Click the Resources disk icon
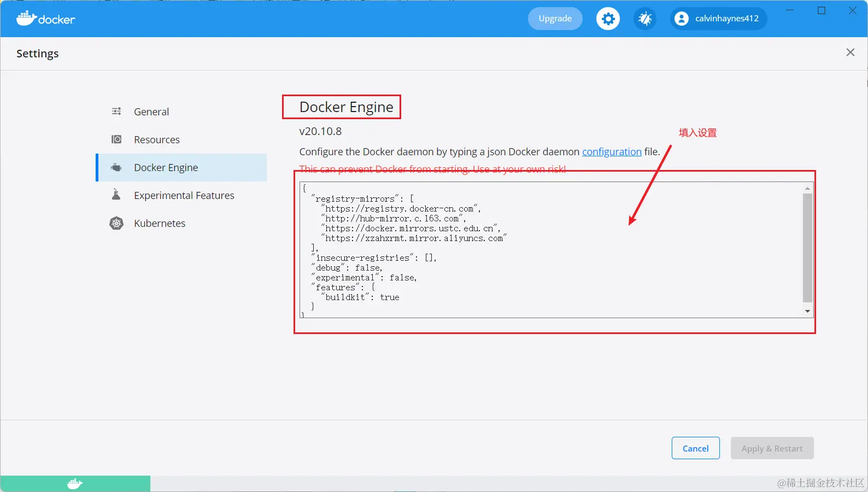 coord(116,139)
